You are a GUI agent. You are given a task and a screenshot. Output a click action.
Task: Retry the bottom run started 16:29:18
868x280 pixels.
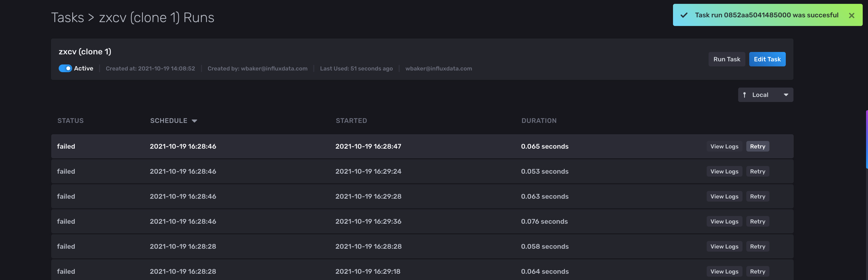click(757, 271)
